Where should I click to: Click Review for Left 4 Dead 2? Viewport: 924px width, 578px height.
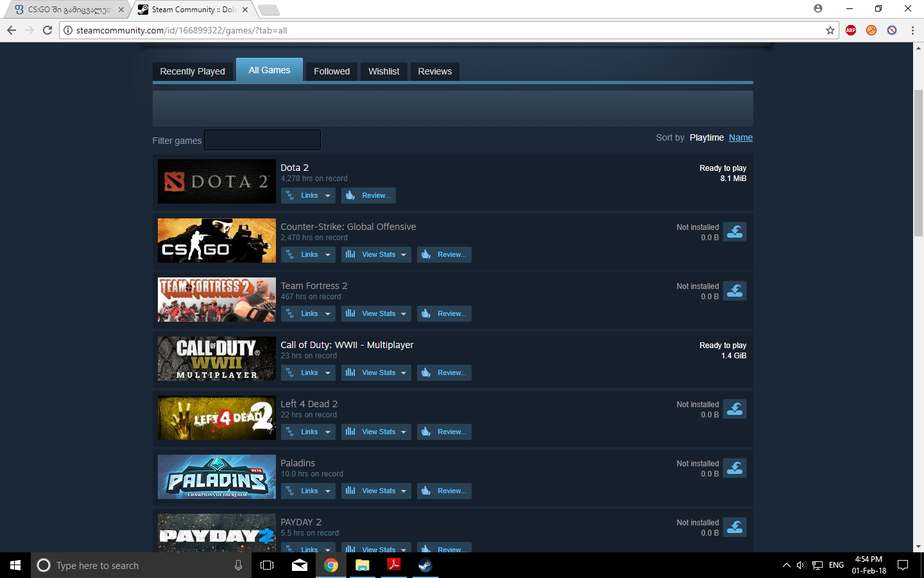[444, 432]
